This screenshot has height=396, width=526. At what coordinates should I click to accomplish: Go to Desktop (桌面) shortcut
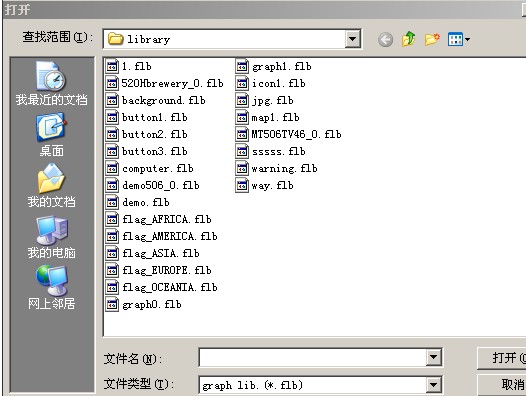[51, 135]
